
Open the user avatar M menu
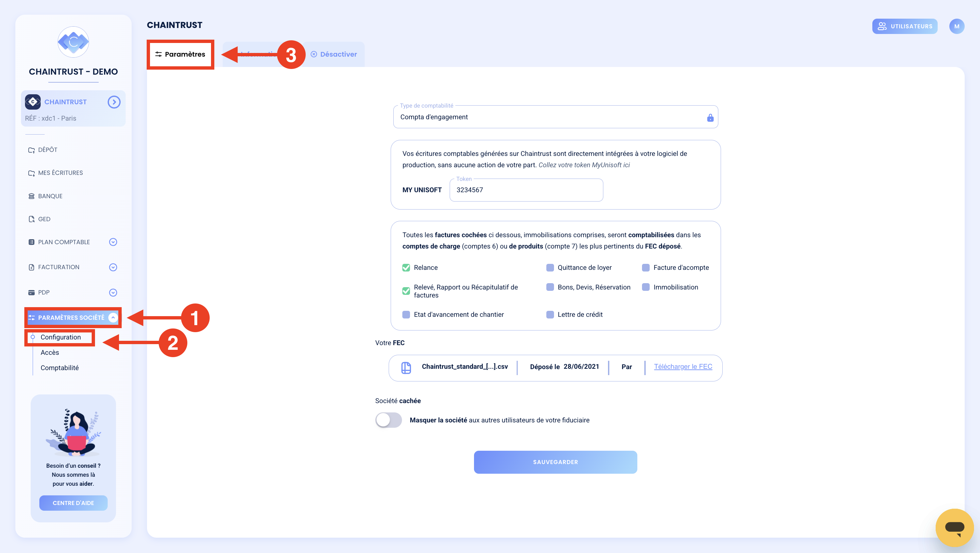(x=956, y=26)
